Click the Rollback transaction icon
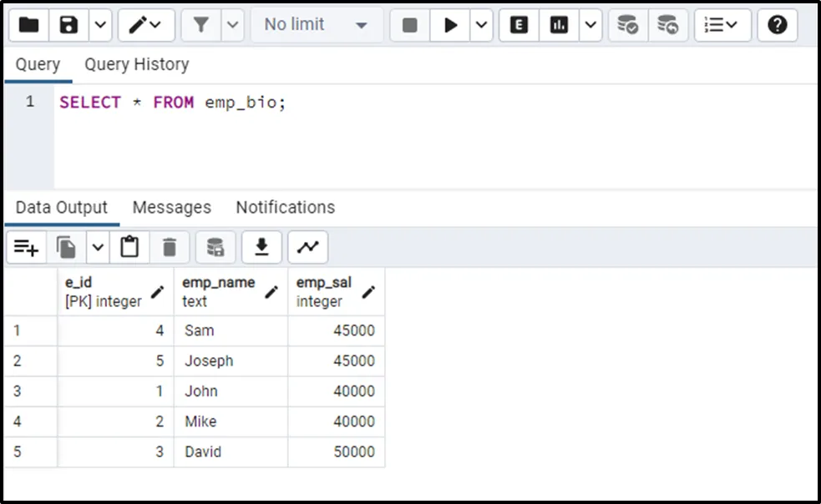The image size is (821, 504). (x=667, y=25)
